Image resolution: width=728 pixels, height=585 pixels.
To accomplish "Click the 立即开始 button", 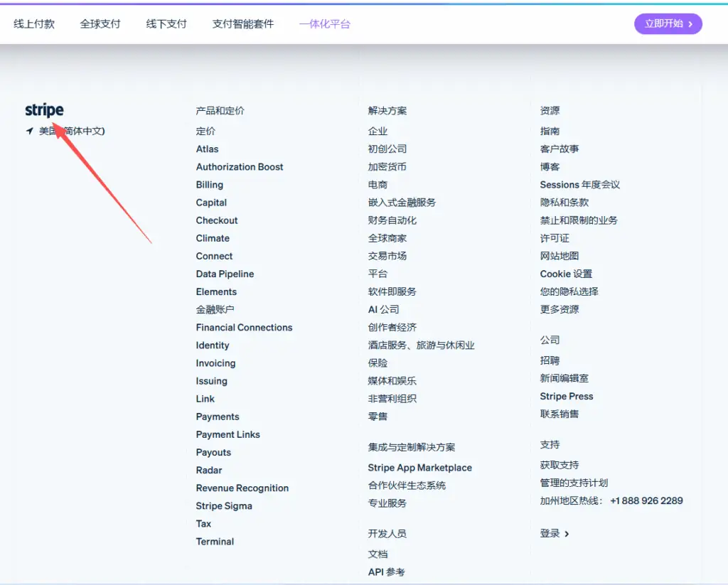I will pyautogui.click(x=668, y=23).
